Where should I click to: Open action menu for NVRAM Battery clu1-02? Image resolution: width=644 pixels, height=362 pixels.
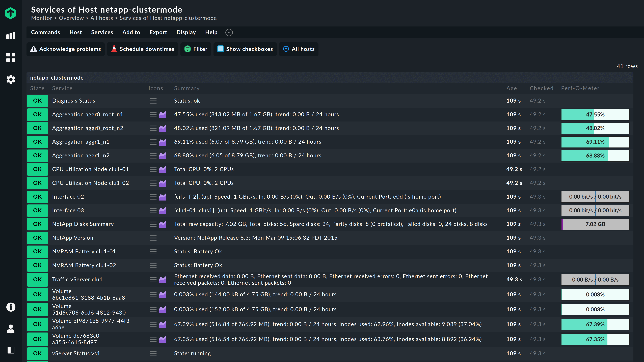(153, 265)
